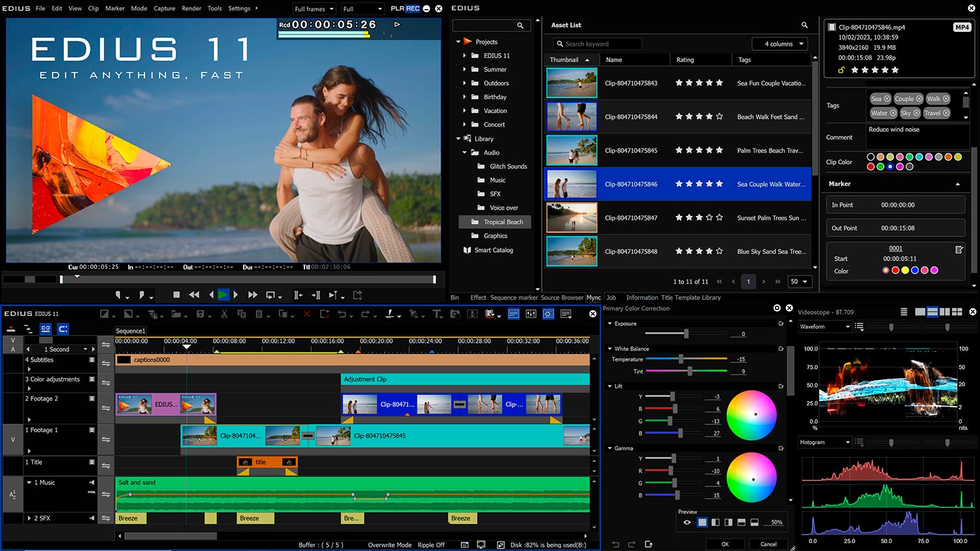Click the green Play button in the player
This screenshot has width=980, height=551.
point(223,295)
